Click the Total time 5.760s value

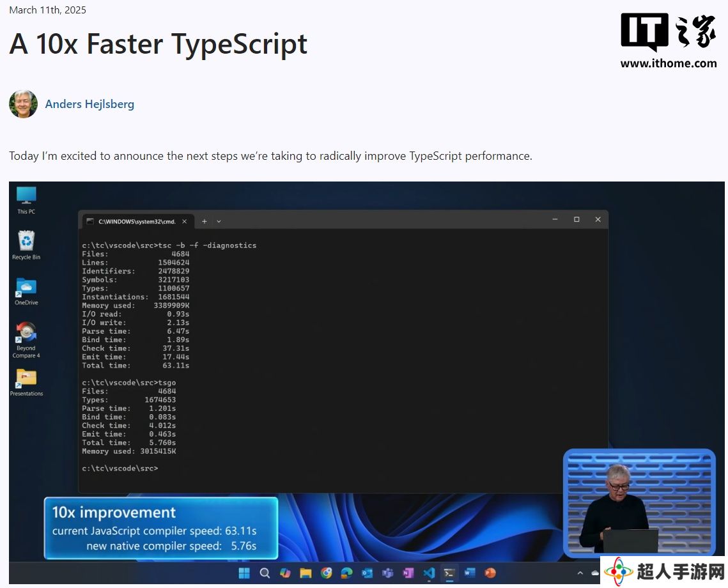[162, 443]
